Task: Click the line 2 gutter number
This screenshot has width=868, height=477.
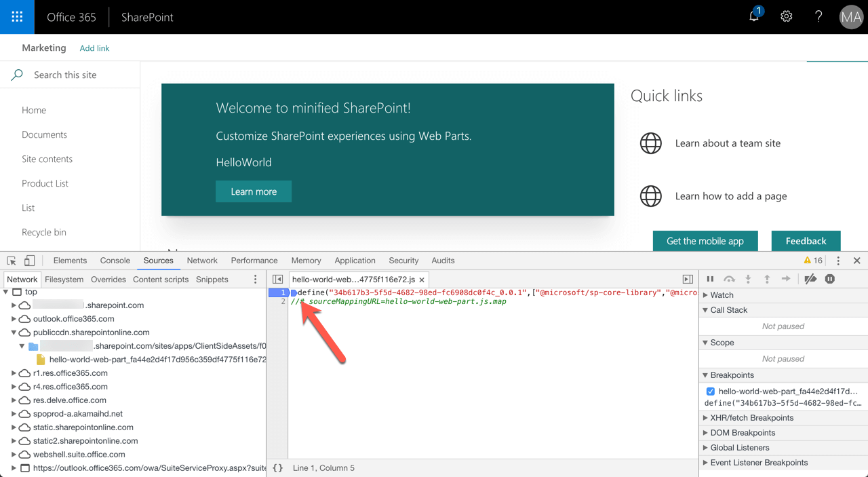Action: coord(283,301)
